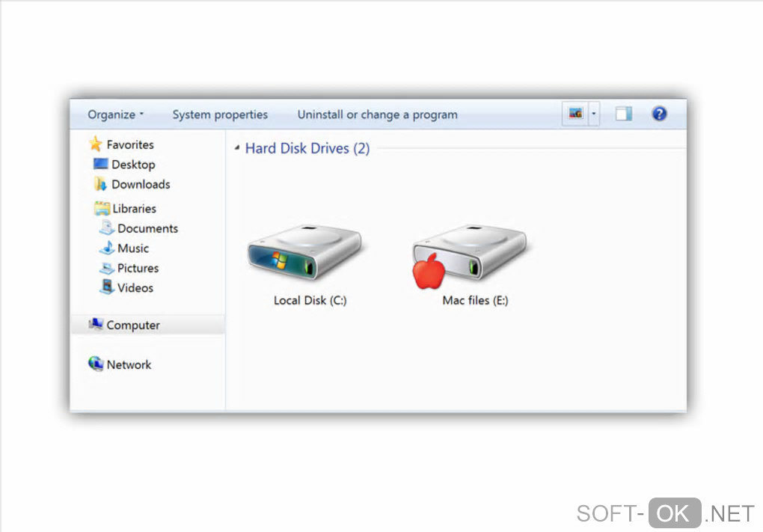The width and height of the screenshot is (763, 532).
Task: Open the Documents library
Action: [x=147, y=229]
